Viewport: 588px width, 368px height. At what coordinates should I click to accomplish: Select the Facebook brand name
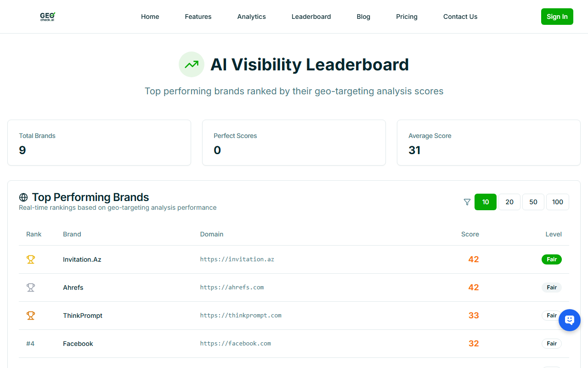coord(78,344)
